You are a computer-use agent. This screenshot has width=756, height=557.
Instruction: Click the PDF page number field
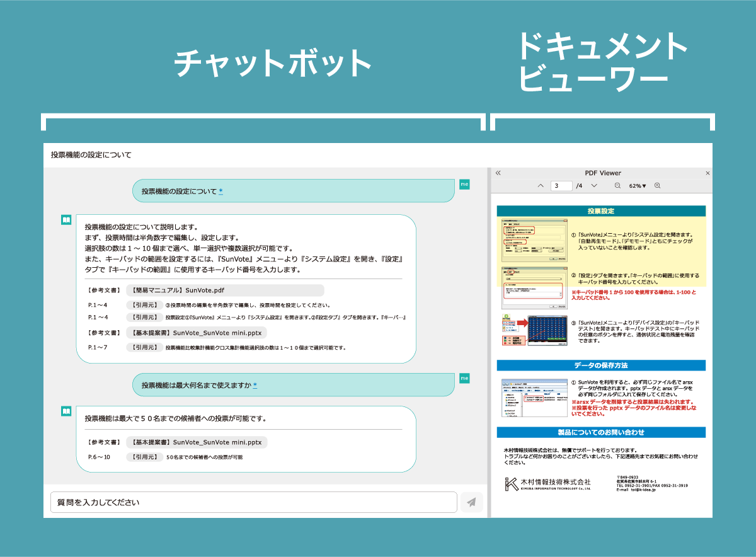(561, 186)
